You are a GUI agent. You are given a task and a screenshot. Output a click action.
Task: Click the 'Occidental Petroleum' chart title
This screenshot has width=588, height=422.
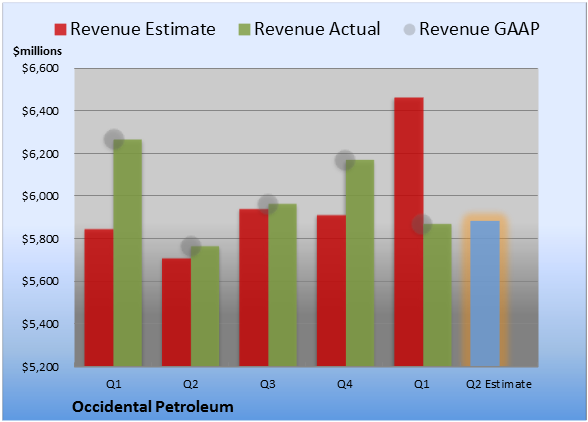pos(153,407)
